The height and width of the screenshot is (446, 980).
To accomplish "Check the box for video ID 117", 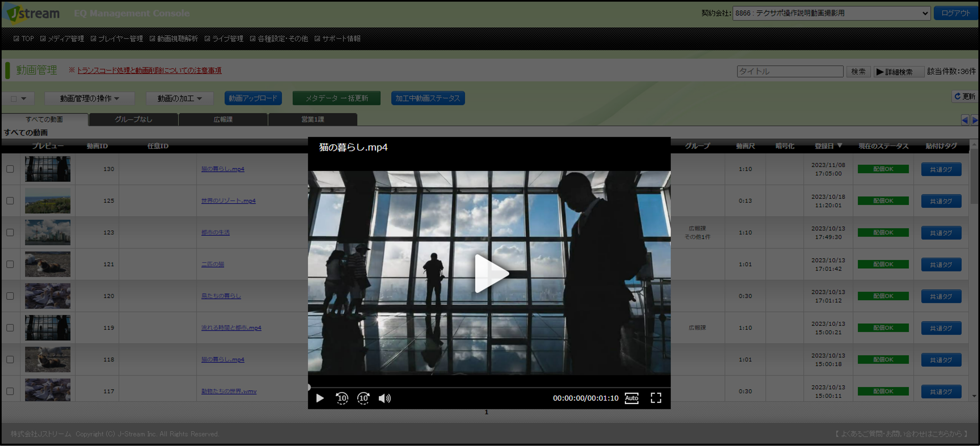I will coord(10,391).
